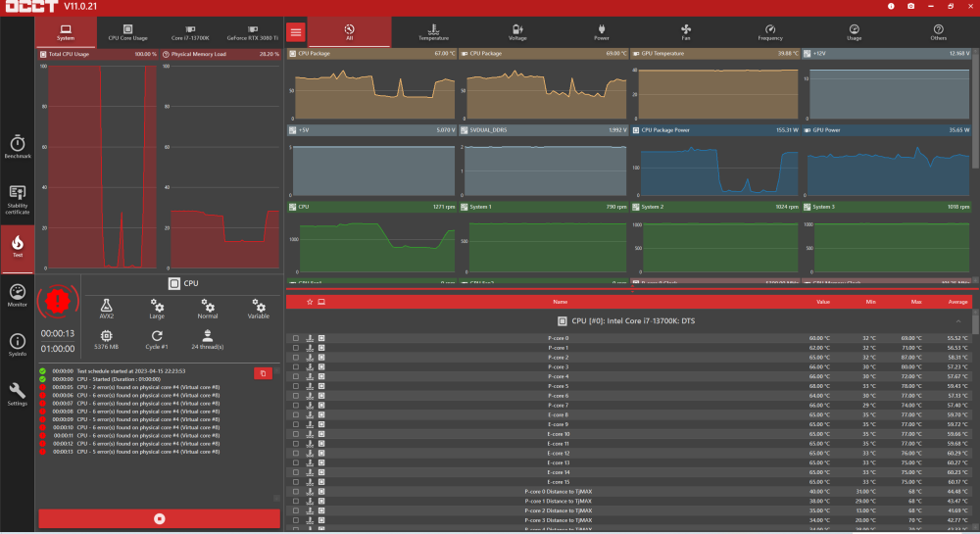980x534 pixels.
Task: Open Settings wrench in sidebar
Action: pos(18,394)
